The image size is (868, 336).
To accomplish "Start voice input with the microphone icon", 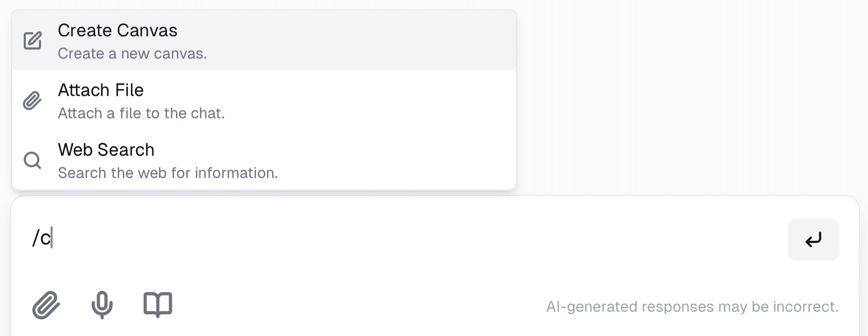I will [x=102, y=305].
